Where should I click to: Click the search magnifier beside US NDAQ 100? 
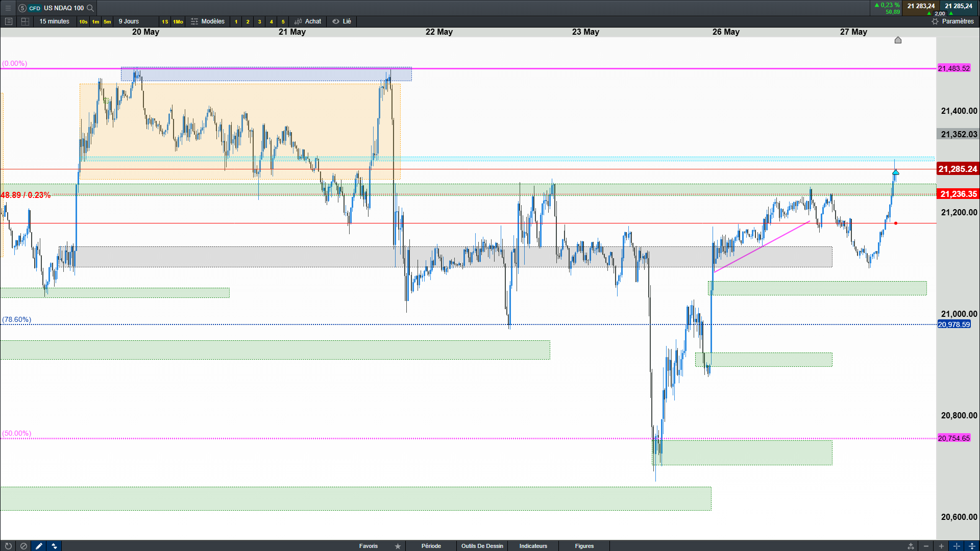coord(90,8)
